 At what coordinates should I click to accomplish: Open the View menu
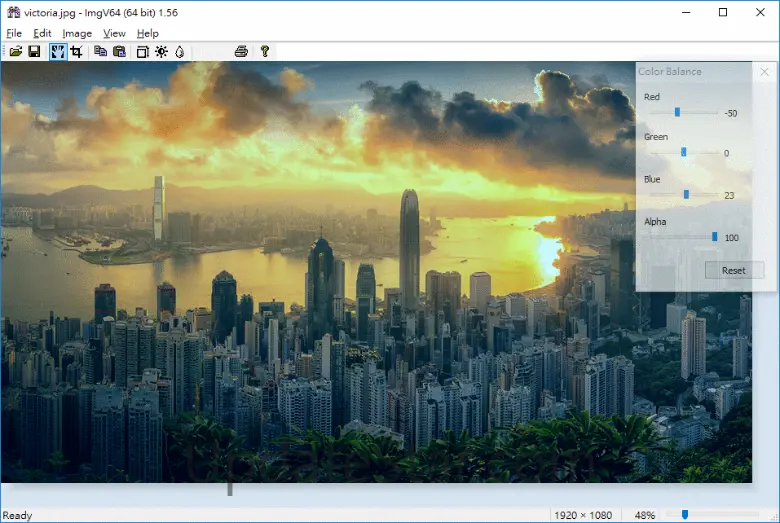point(114,33)
